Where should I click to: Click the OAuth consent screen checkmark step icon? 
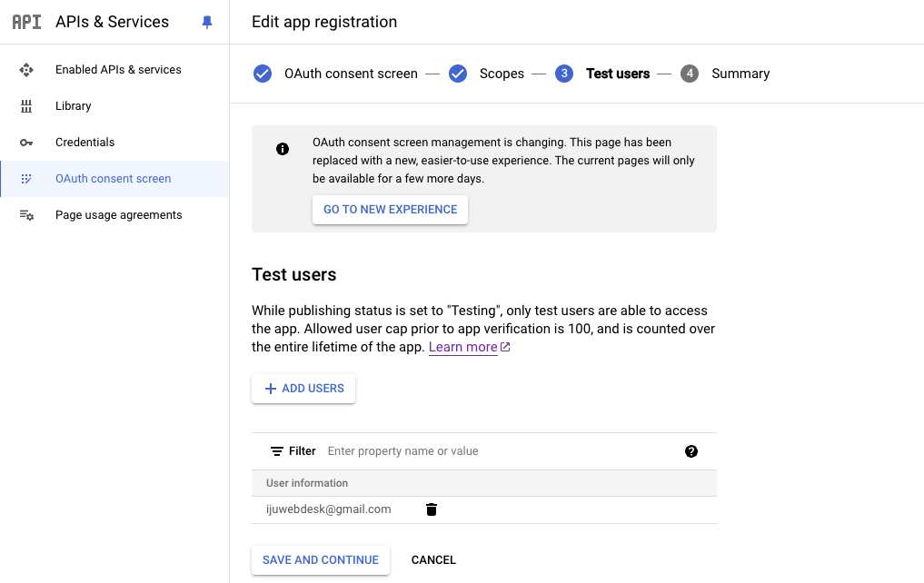pos(263,74)
